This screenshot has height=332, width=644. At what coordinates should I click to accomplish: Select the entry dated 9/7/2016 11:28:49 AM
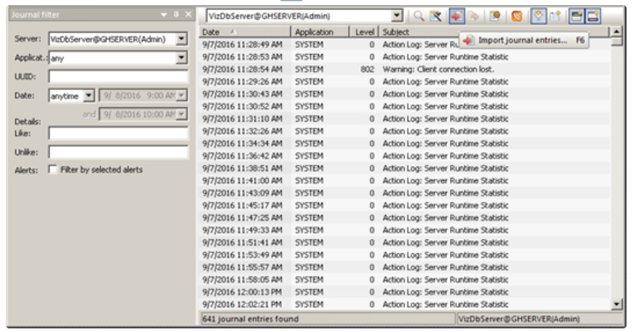[x=405, y=45]
